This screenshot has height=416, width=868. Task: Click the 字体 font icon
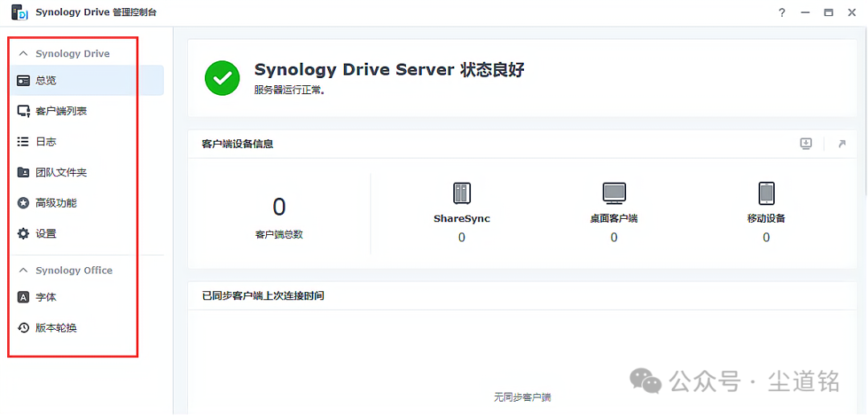pos(23,297)
